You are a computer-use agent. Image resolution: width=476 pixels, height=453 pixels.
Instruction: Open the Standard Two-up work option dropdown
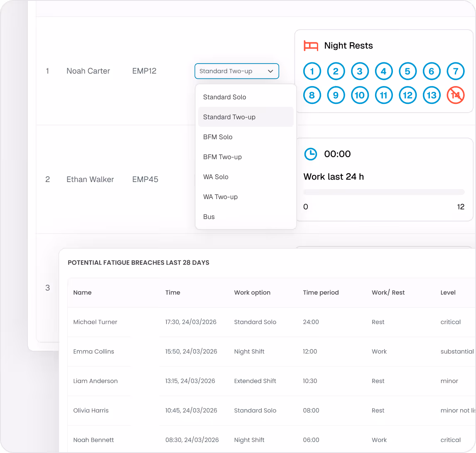pos(236,71)
